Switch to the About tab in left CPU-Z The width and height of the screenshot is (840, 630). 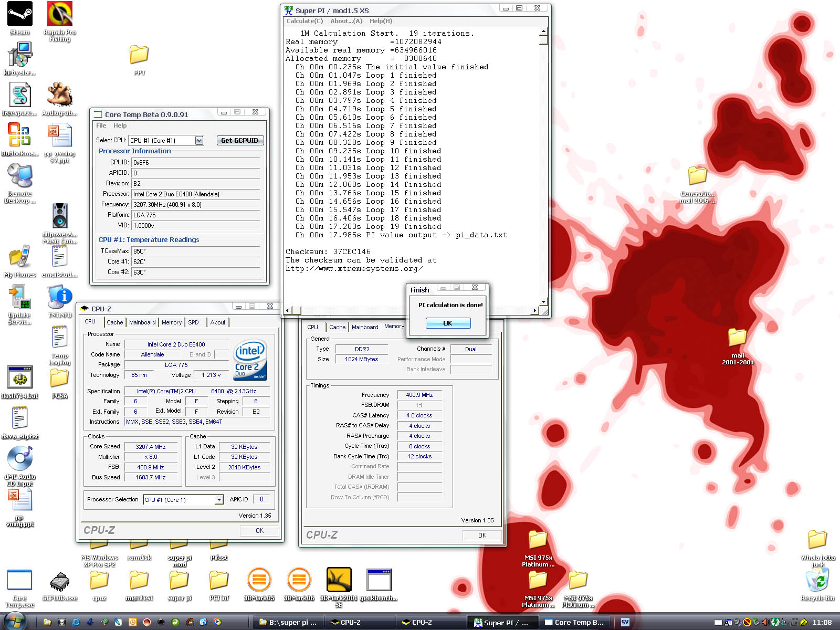[218, 322]
